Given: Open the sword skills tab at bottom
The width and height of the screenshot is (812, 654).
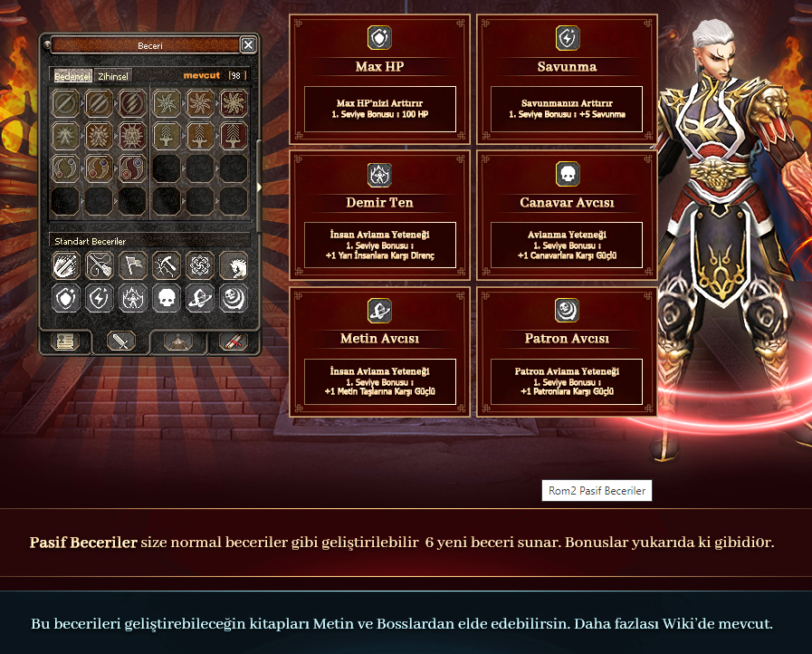Looking at the screenshot, I should [120, 341].
